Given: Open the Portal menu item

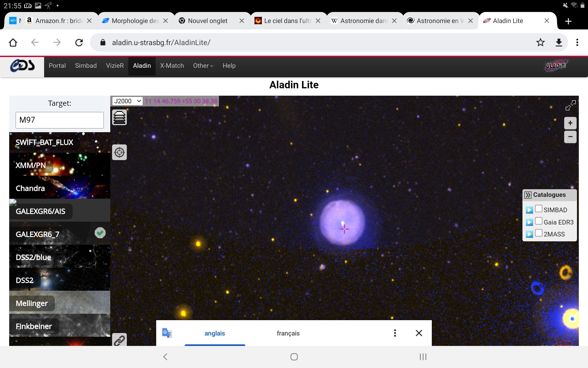Looking at the screenshot, I should pyautogui.click(x=57, y=66).
